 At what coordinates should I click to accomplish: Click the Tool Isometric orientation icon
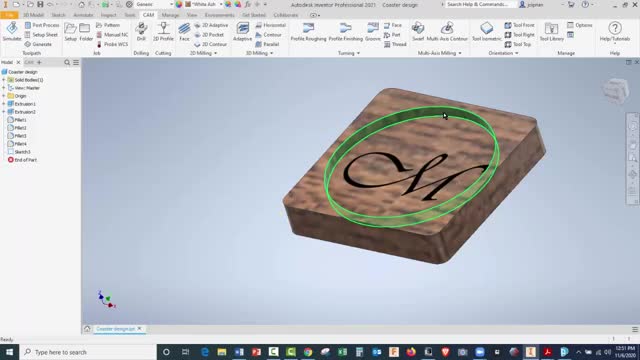click(x=487, y=32)
